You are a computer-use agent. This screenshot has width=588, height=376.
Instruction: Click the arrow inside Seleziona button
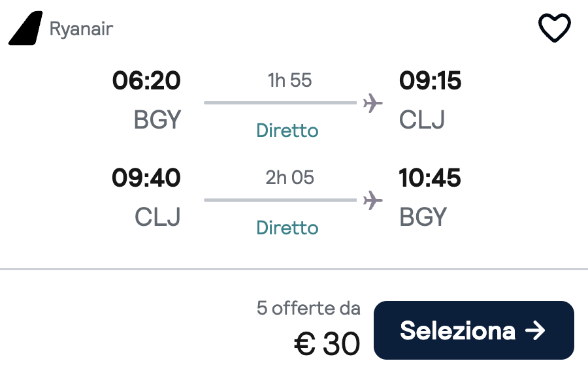click(535, 330)
